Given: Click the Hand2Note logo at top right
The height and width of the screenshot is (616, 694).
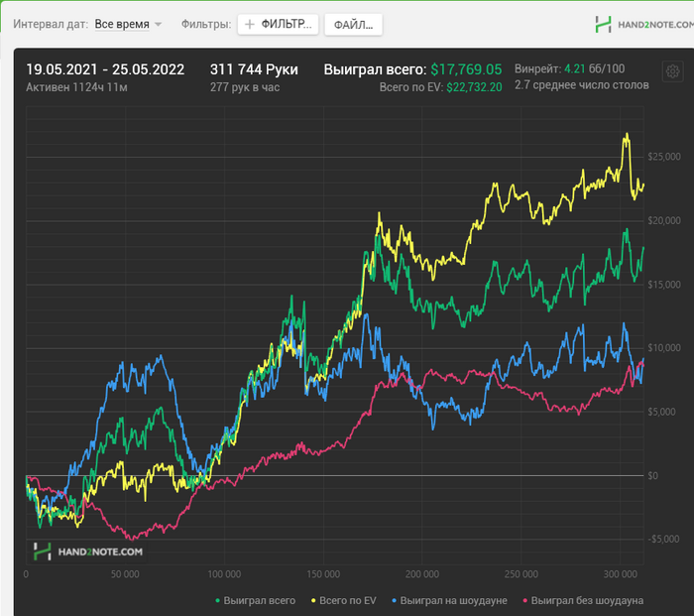Looking at the screenshot, I should tap(644, 25).
